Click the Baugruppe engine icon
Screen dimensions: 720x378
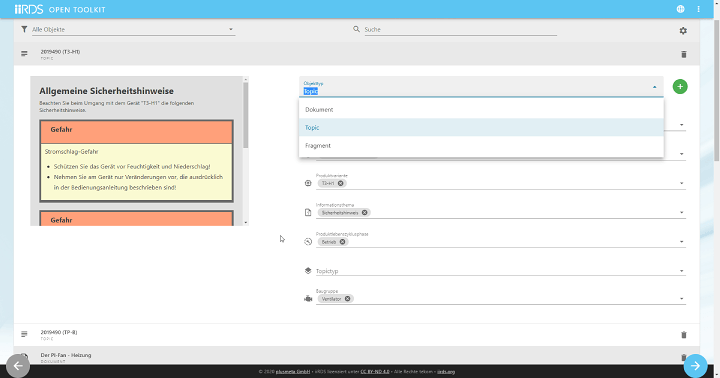308,299
